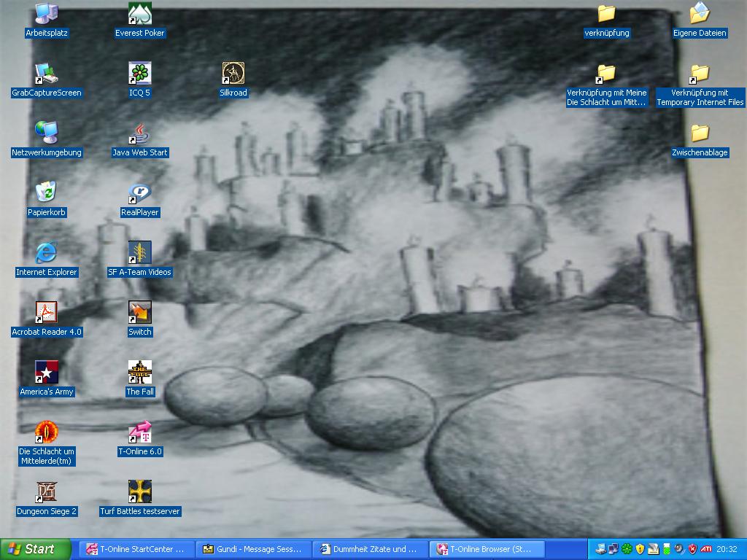The width and height of the screenshot is (747, 560).
Task: Click the Java Web Start icon
Action: (x=140, y=133)
